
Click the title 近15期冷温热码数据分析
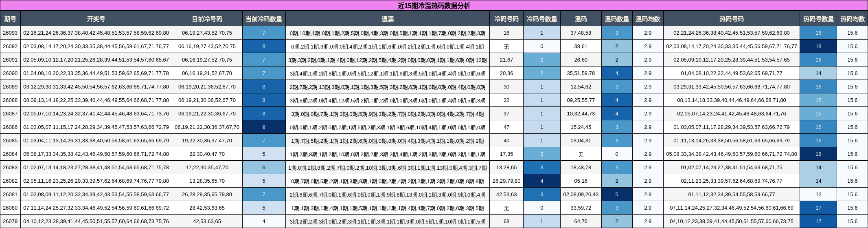pyautogui.click(x=434, y=6)
